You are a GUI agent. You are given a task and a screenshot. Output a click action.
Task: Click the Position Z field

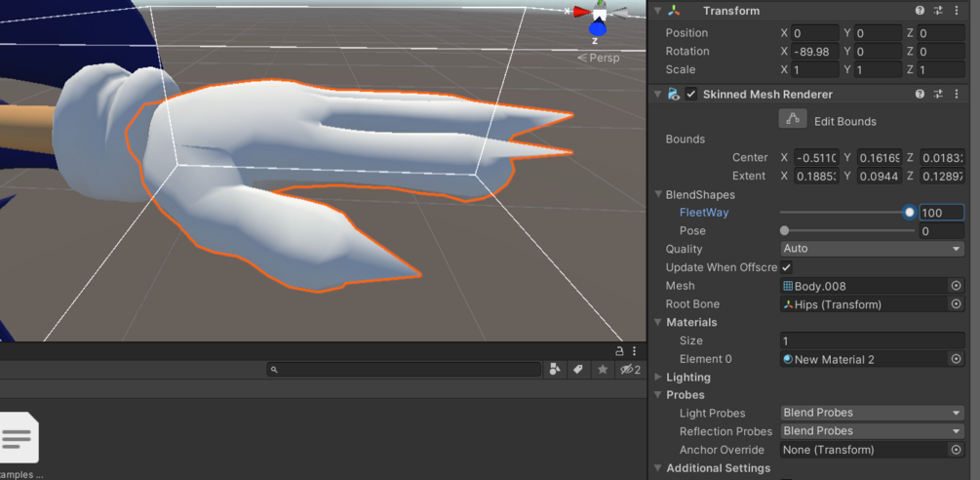point(941,33)
